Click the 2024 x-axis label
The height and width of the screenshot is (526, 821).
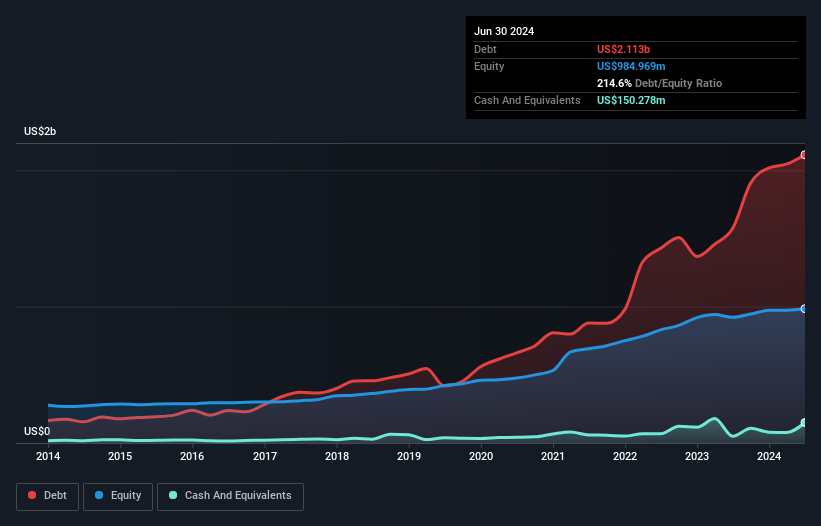[769, 456]
